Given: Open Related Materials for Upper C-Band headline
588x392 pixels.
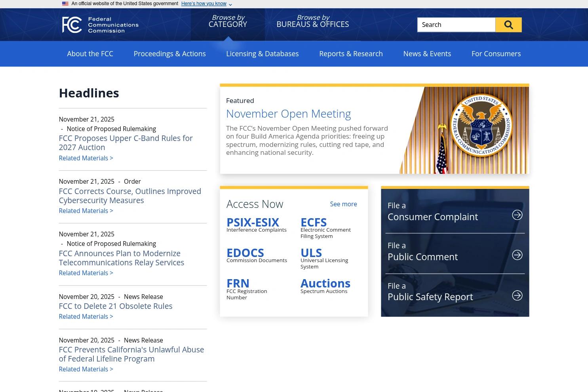Looking at the screenshot, I should tap(86, 158).
